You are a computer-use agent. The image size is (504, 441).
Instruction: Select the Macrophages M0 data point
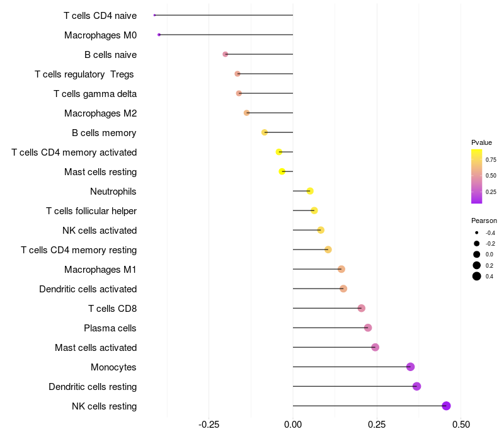pyautogui.click(x=159, y=35)
